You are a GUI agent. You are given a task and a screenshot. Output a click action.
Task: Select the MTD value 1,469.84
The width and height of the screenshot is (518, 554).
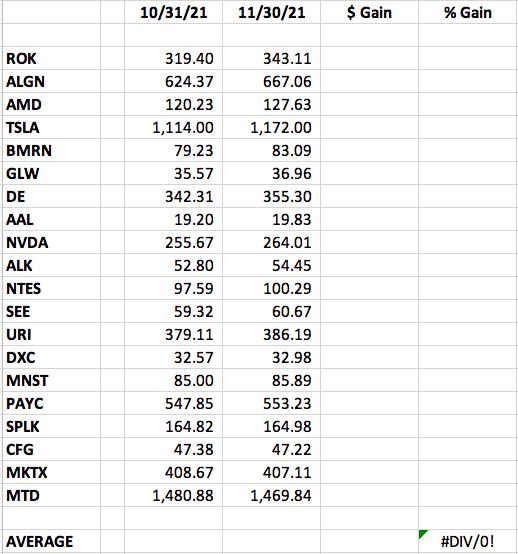271,495
